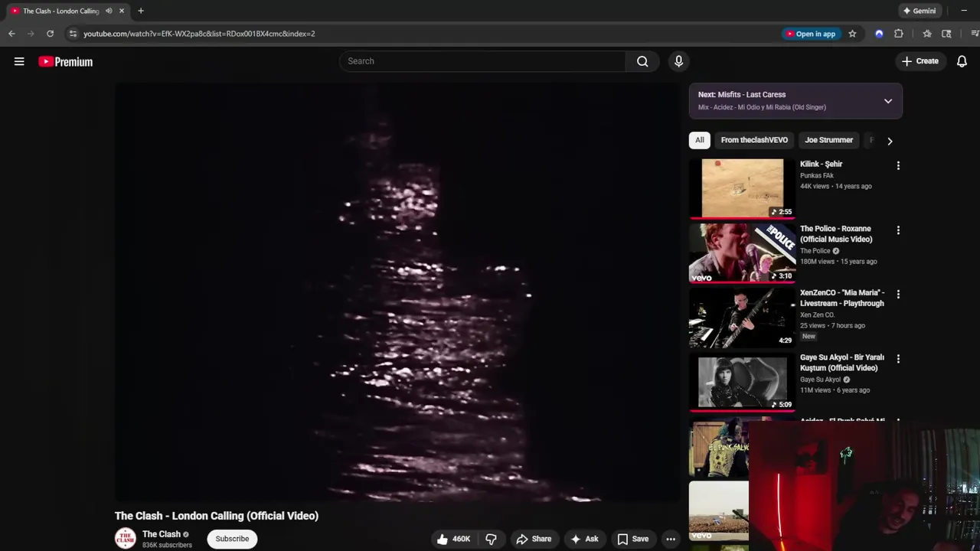This screenshot has width=980, height=551.
Task: Open Kilink - Şehir video thumbnail
Action: pyautogui.click(x=743, y=187)
